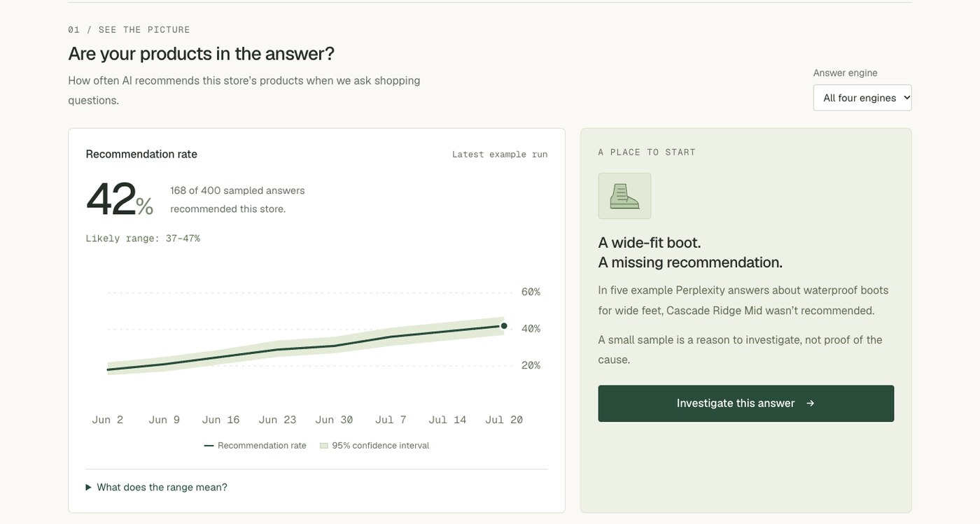The width and height of the screenshot is (980, 524).
Task: Click the Jul 20 data point on chart
Action: 504,326
